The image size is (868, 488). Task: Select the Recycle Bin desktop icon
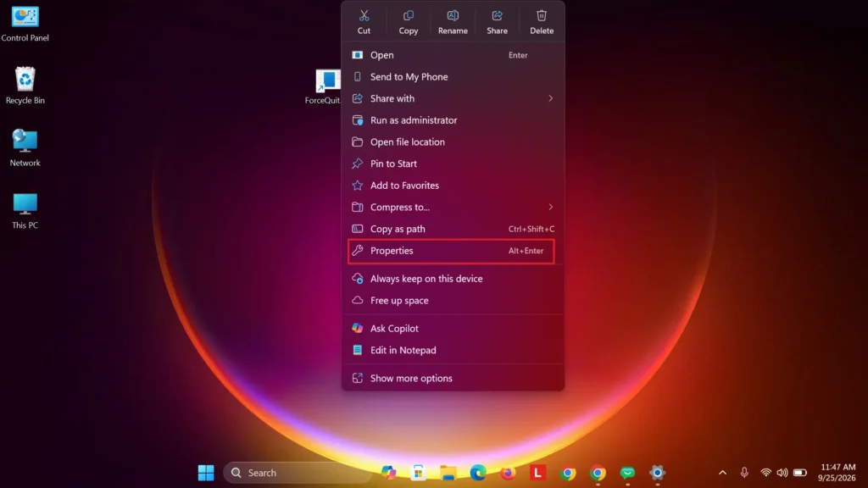(x=25, y=86)
